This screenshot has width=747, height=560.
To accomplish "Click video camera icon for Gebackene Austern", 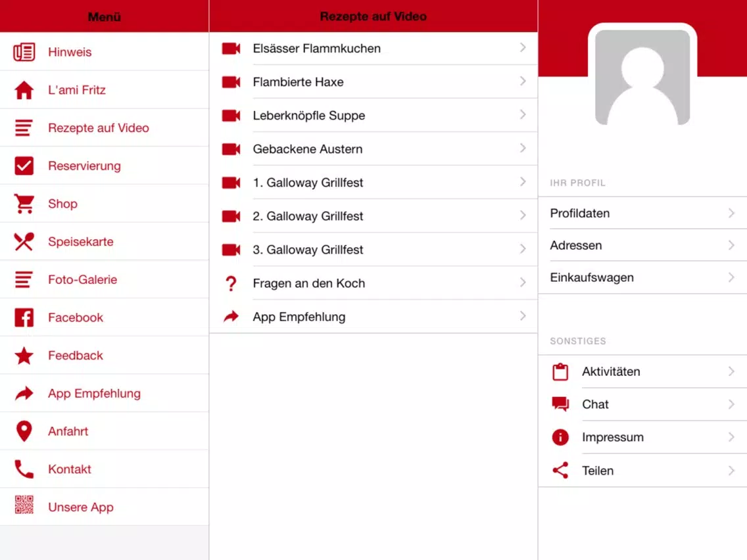I will point(231,149).
